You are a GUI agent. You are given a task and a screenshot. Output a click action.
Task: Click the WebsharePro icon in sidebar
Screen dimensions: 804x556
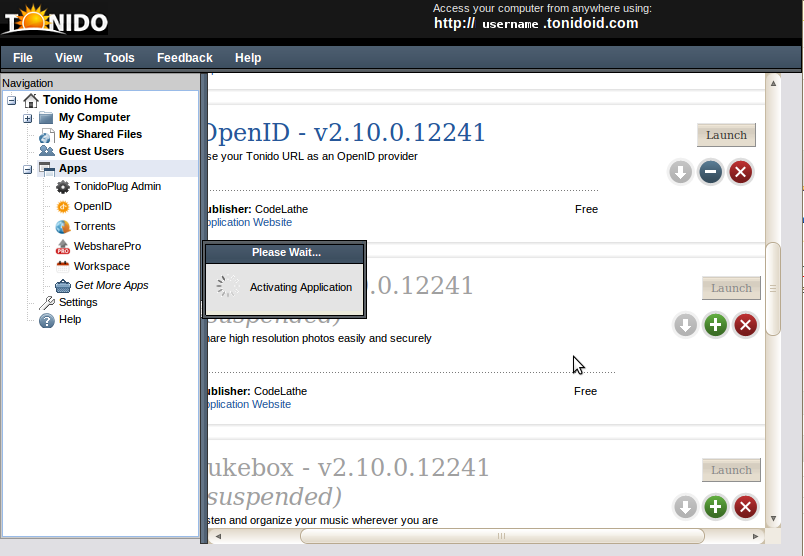coord(63,246)
